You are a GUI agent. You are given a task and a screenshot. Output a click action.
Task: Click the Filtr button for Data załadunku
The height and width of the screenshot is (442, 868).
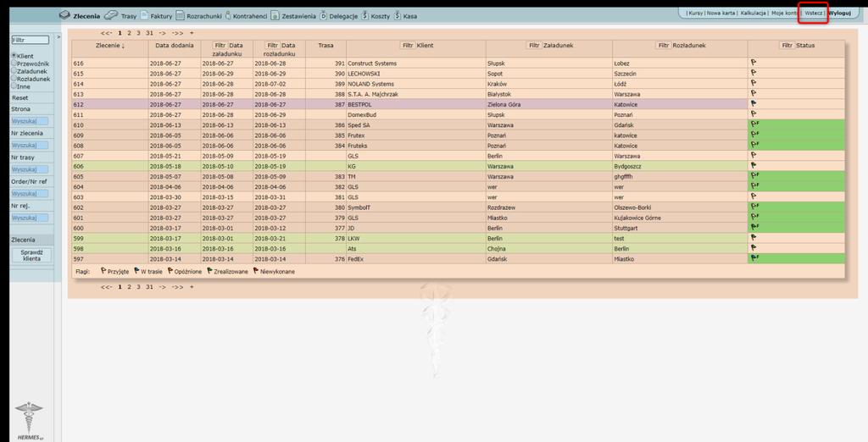click(220, 46)
